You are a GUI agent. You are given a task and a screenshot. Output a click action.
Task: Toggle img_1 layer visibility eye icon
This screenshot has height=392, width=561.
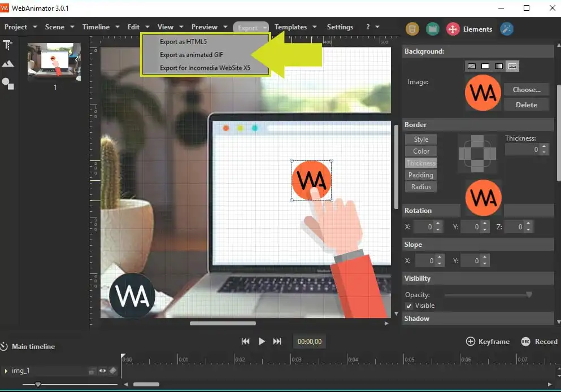(103, 371)
